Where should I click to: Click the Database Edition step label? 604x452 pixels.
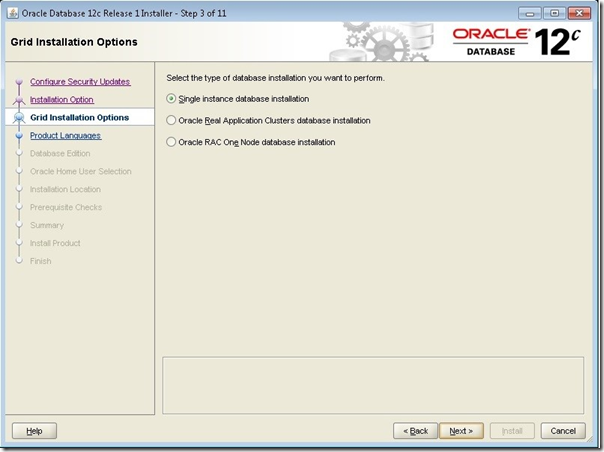[60, 153]
